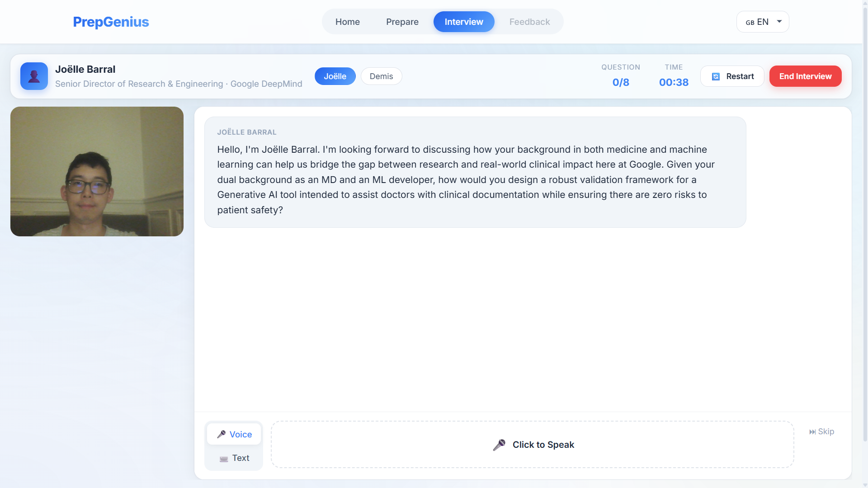Open the Feedback tab
Viewport: 868px width, 488px height.
click(x=529, y=22)
